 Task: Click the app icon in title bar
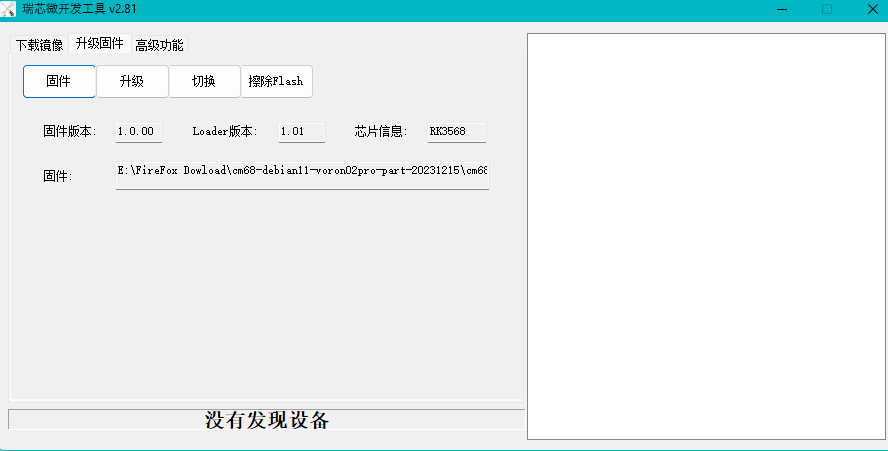pos(8,9)
